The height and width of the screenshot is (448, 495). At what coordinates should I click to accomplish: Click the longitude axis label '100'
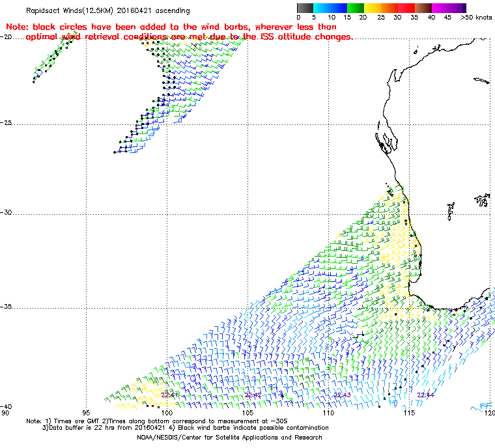[x=167, y=413]
